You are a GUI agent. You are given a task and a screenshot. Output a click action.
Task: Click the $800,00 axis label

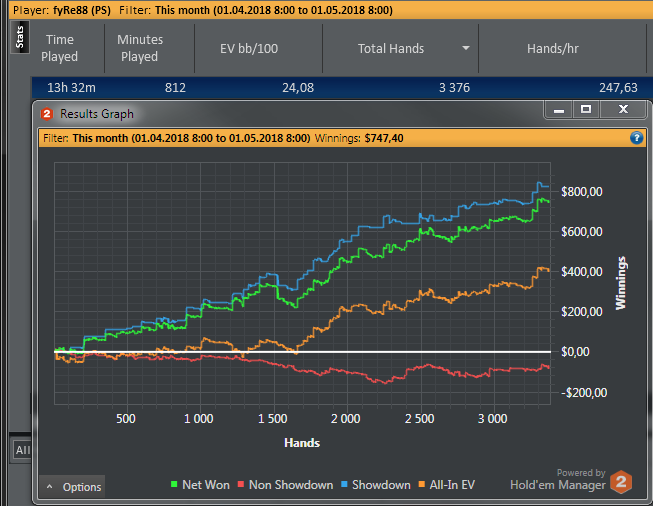coord(581,192)
